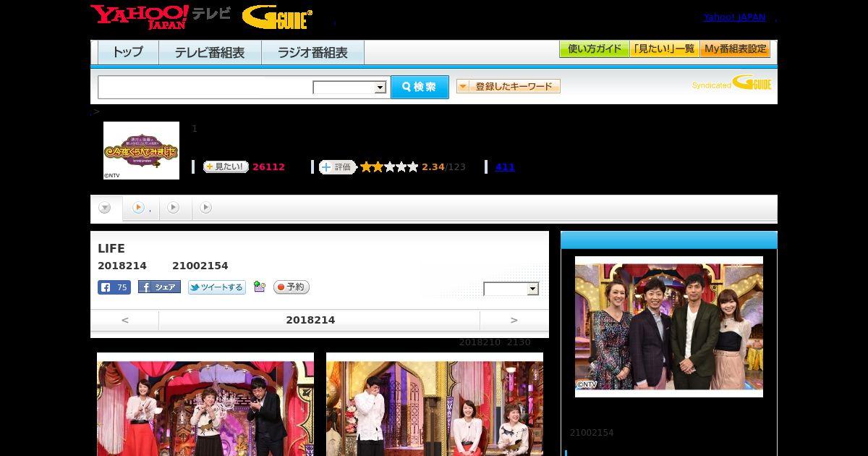Click the 評価 plus button
This screenshot has height=456, width=868.
[x=338, y=167]
